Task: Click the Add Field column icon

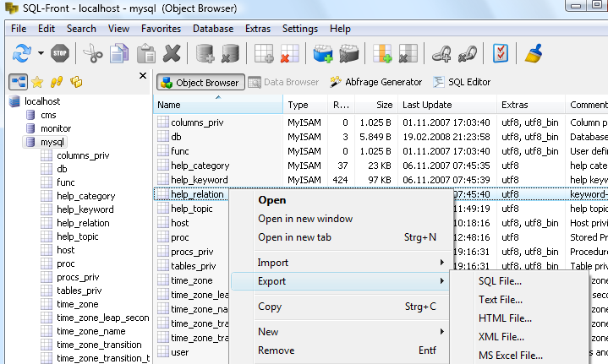Action: click(382, 53)
